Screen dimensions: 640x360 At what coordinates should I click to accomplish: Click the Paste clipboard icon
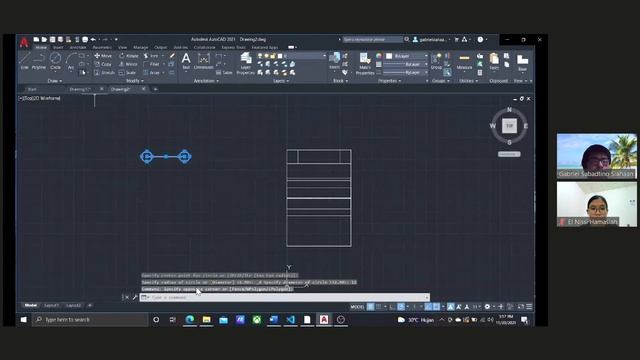(x=494, y=61)
